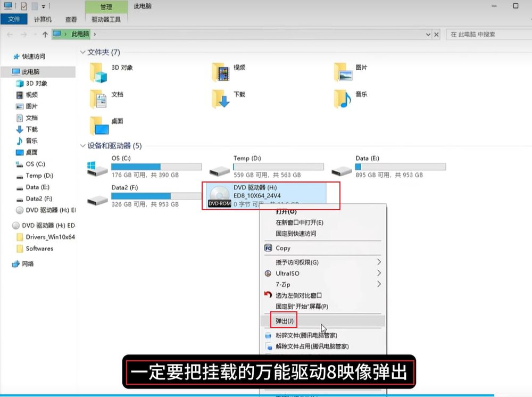Open the 3D 对象 folder icon
The height and width of the screenshot is (397, 532).
click(98, 72)
